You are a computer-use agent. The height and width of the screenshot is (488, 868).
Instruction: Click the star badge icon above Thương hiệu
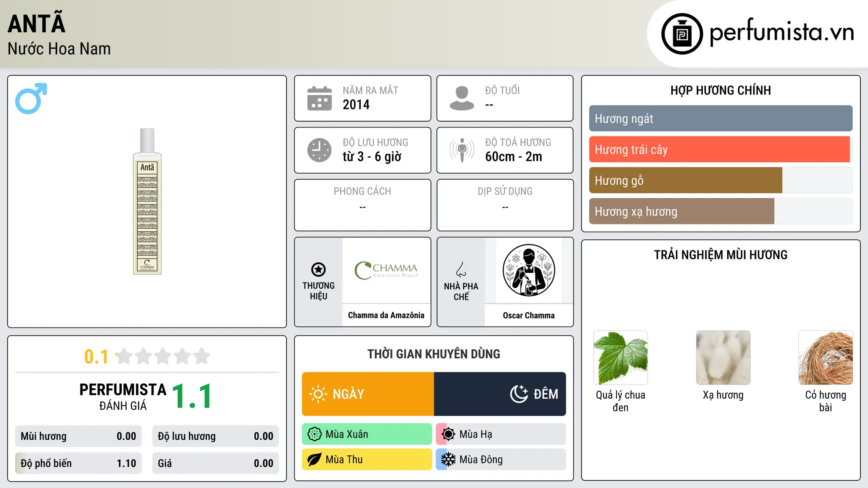coord(318,269)
